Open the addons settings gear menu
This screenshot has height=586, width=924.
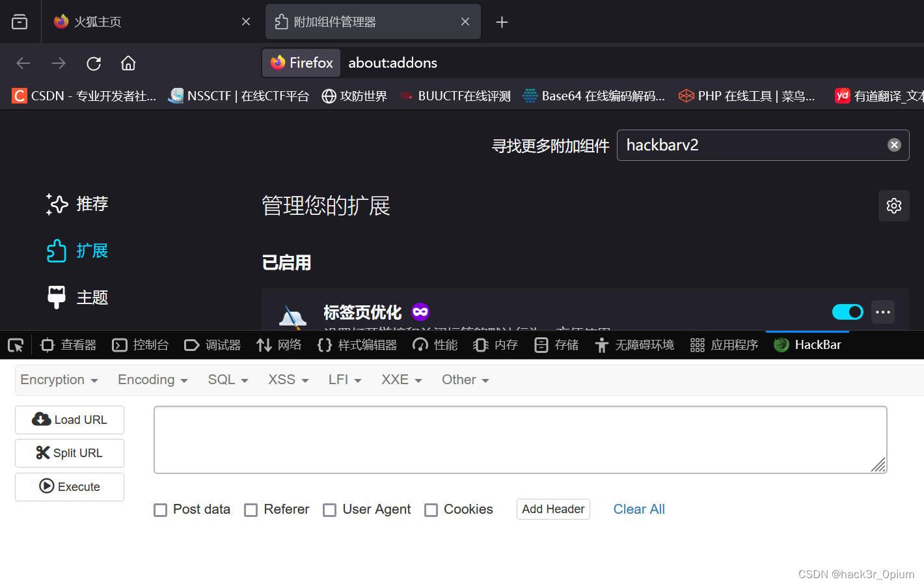tap(893, 206)
